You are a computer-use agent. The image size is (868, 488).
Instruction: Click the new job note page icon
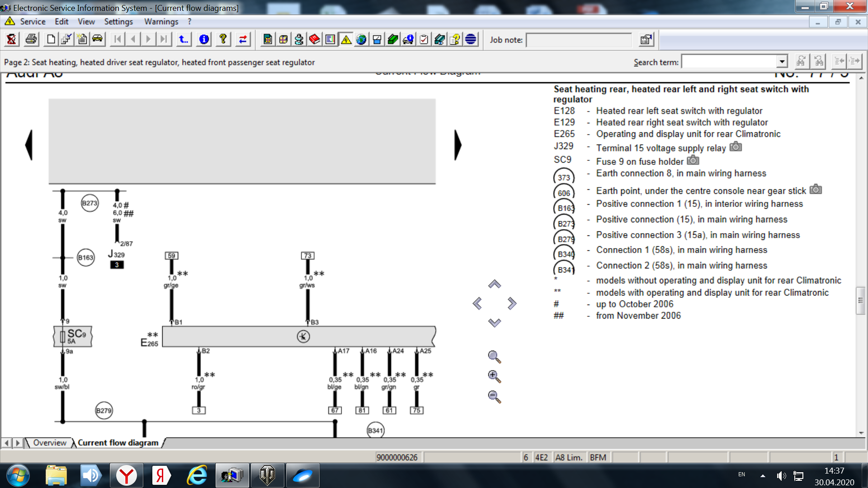[x=82, y=40]
